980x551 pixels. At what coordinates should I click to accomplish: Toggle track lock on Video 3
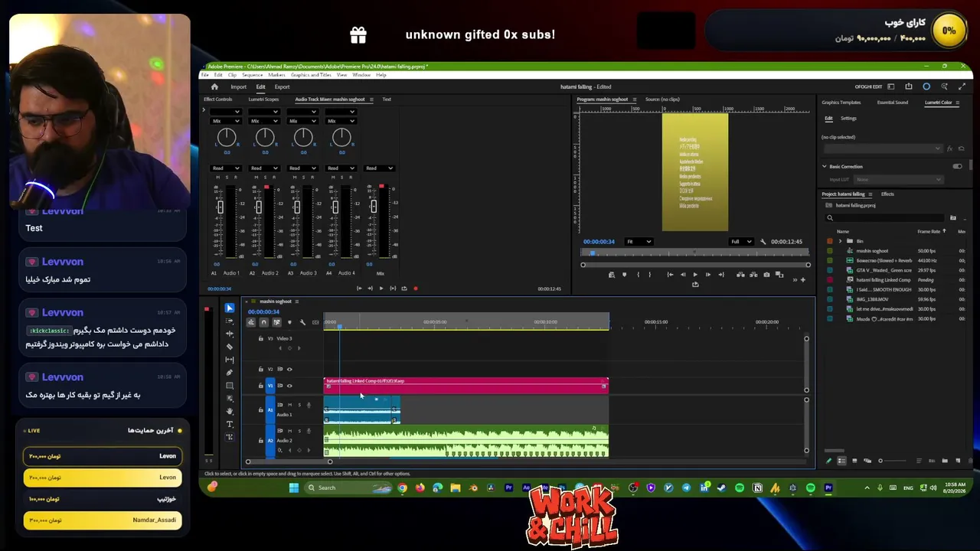[x=260, y=338]
